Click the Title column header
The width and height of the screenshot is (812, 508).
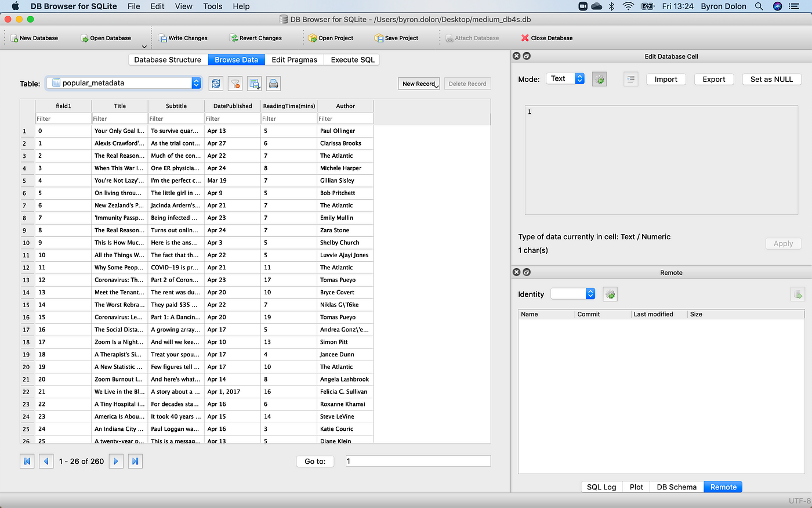point(120,106)
